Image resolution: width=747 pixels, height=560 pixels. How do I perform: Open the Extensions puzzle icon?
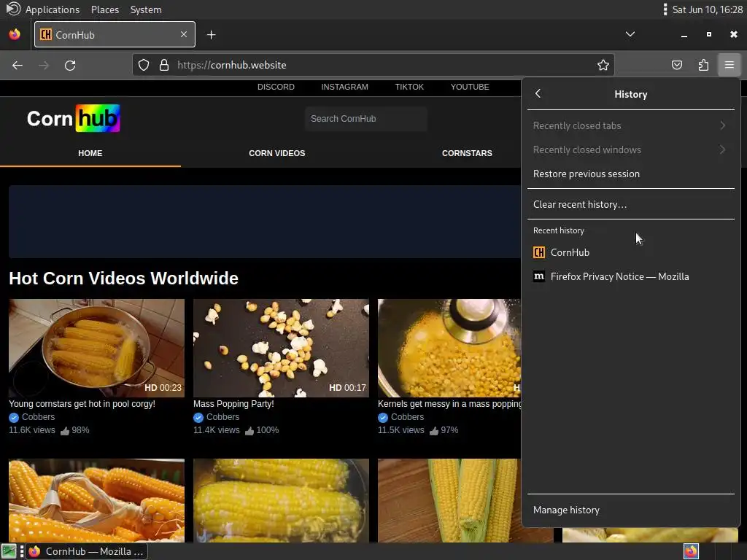point(703,65)
